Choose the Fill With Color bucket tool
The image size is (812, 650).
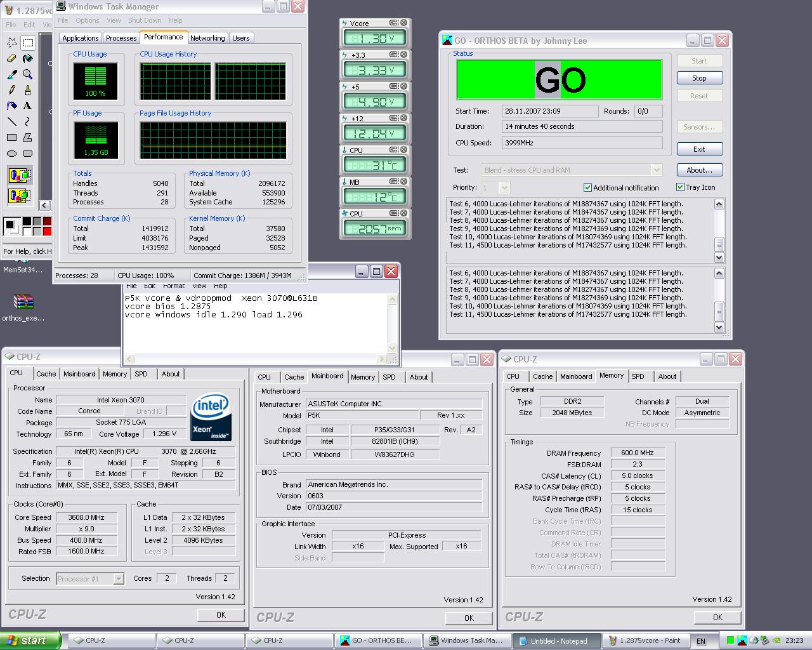click(28, 58)
